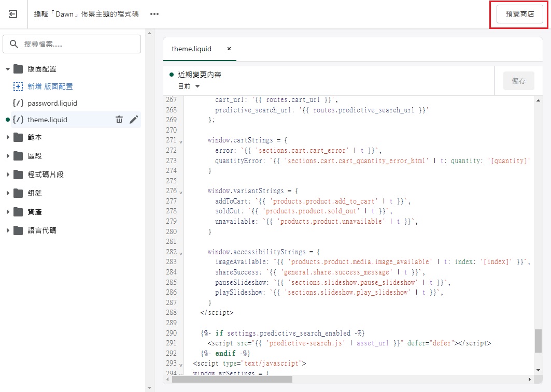The image size is (551, 392).
Task: Click sidebar scrollbar up arrow
Action: coord(150,33)
